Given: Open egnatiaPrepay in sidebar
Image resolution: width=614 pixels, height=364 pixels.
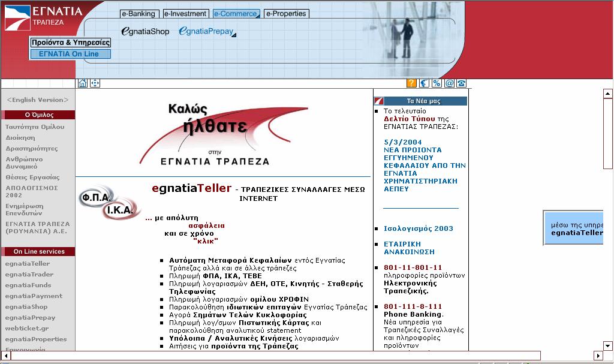Looking at the screenshot, I should pyautogui.click(x=30, y=318).
